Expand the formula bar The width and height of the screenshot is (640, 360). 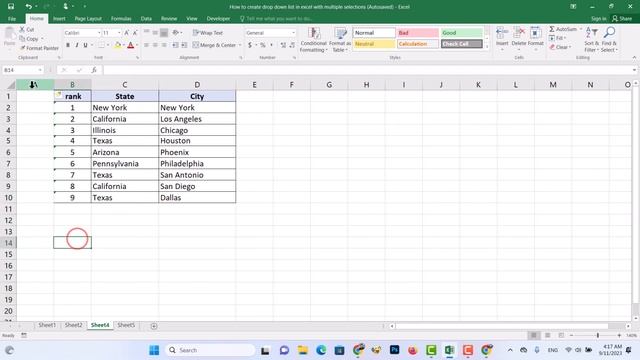634,70
